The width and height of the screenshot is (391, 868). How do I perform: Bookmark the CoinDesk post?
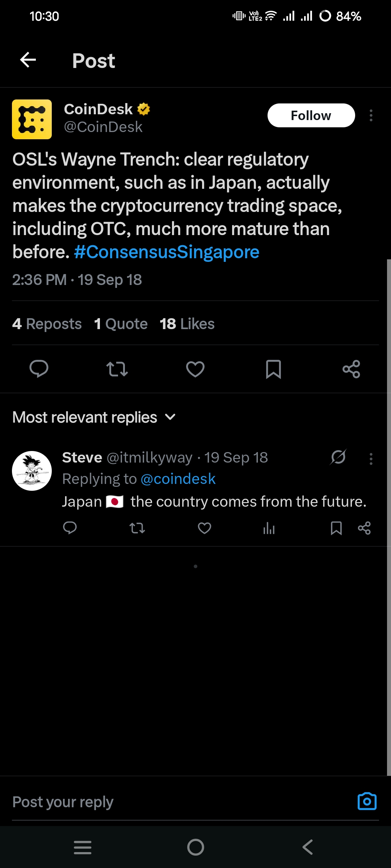pyautogui.click(x=273, y=369)
